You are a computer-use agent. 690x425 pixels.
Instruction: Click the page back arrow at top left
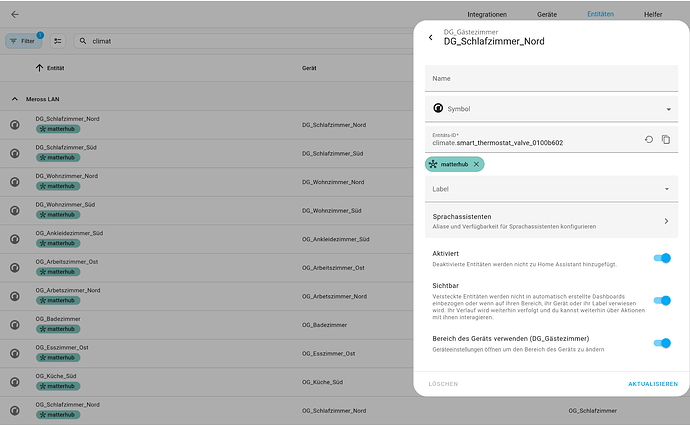[15, 14]
